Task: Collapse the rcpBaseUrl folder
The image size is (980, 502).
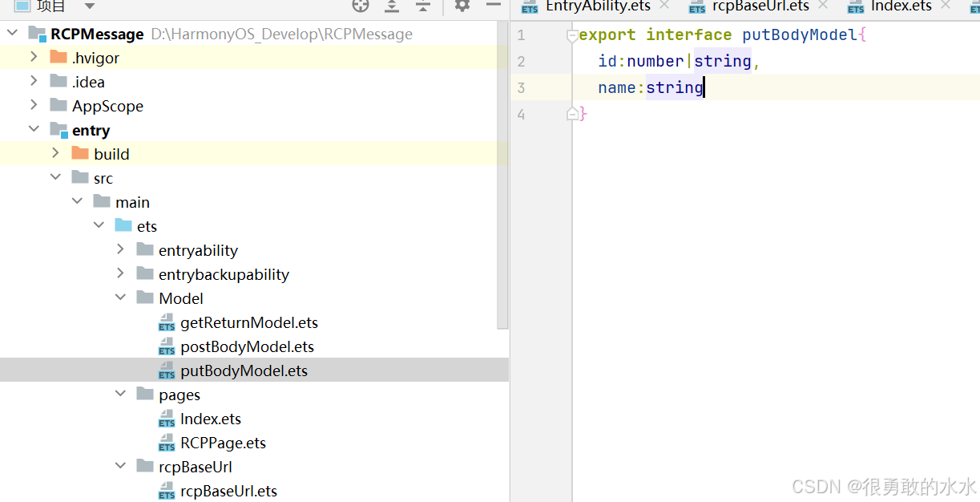Action: tap(120, 466)
